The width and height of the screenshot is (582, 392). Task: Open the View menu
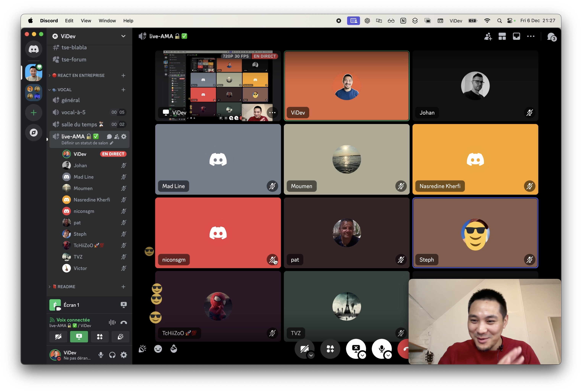pyautogui.click(x=86, y=21)
